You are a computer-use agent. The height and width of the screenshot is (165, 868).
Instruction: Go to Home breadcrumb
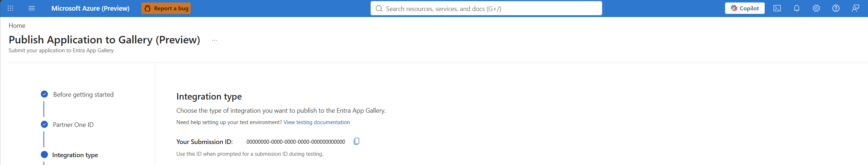tap(17, 26)
